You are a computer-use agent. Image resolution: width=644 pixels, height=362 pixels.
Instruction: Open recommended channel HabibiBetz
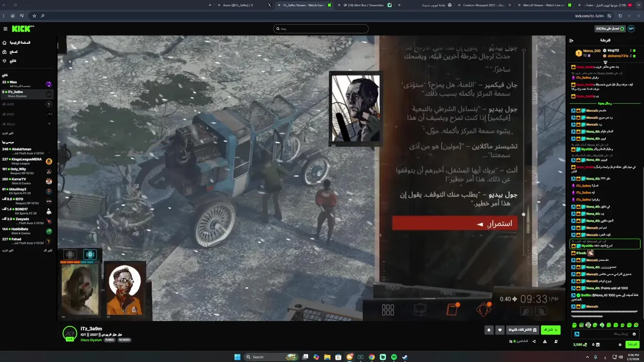28,231
